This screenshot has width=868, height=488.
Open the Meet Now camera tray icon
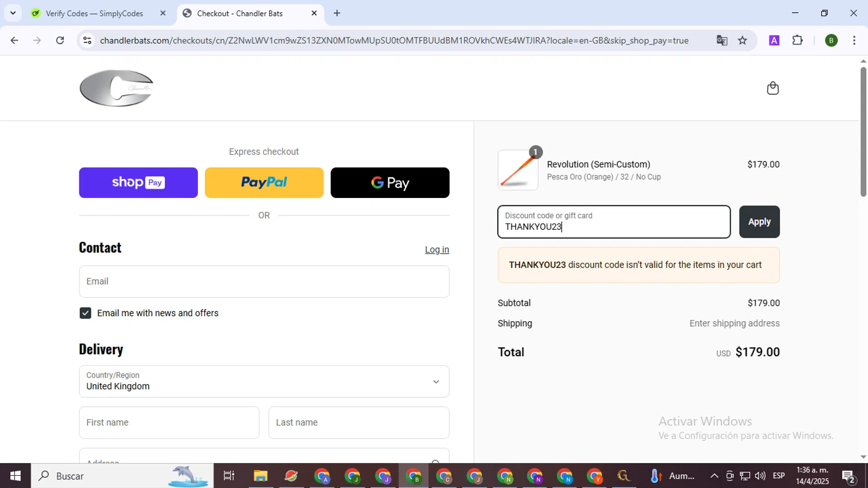coord(730,476)
